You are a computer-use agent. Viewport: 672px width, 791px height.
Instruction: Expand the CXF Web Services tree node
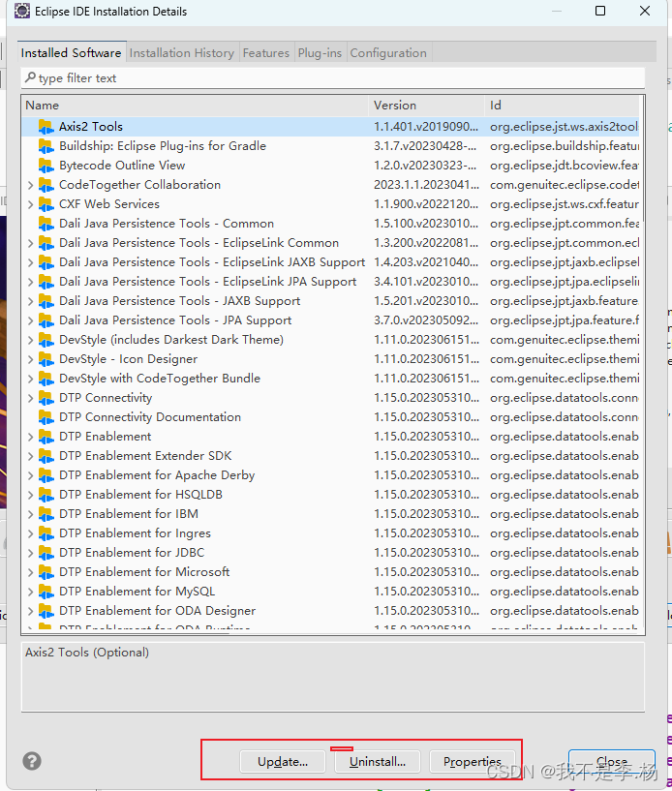pyautogui.click(x=30, y=204)
